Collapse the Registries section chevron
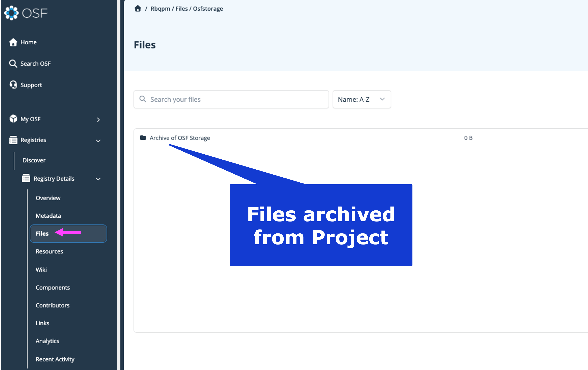This screenshot has height=370, width=588. 98,141
